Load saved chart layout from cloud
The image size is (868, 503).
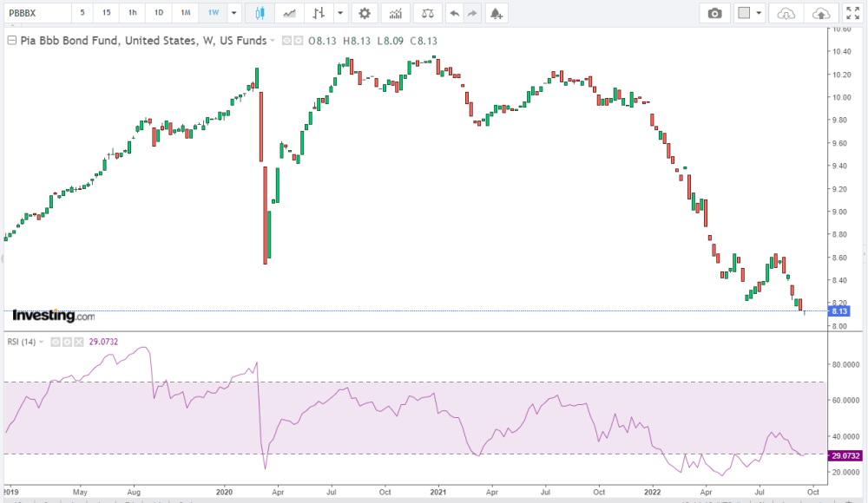coord(786,13)
